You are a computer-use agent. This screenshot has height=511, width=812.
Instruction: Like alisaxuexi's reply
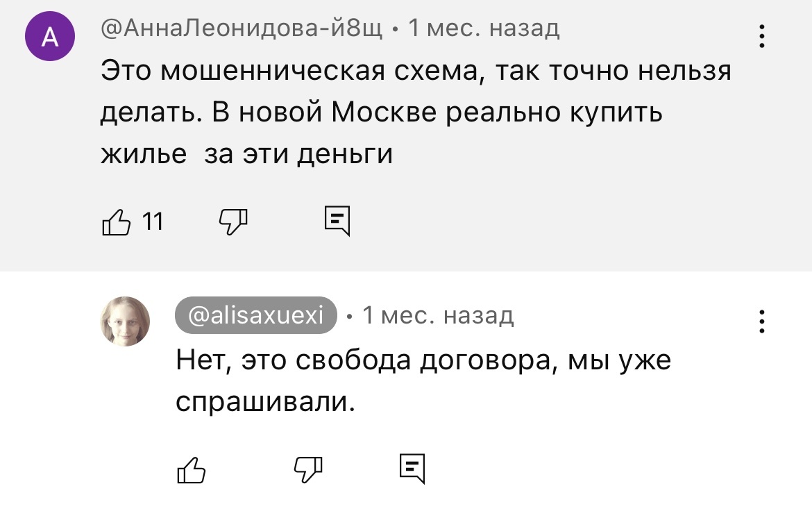(192, 470)
